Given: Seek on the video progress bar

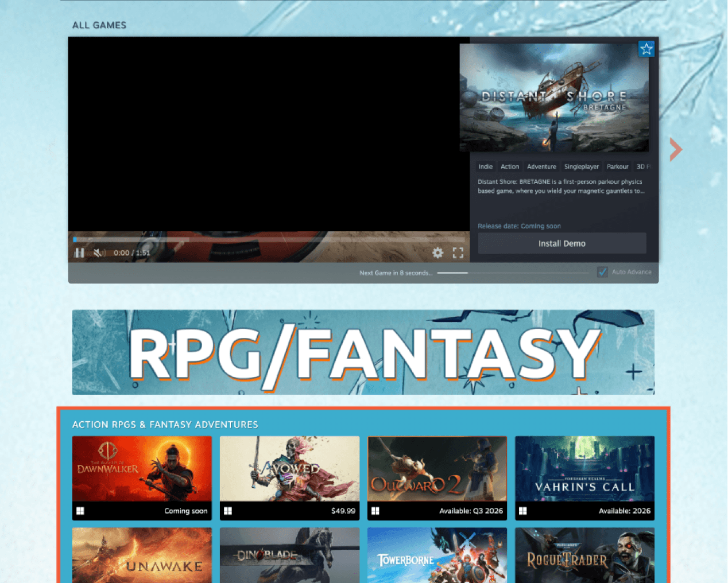Looking at the screenshot, I should point(269,239).
